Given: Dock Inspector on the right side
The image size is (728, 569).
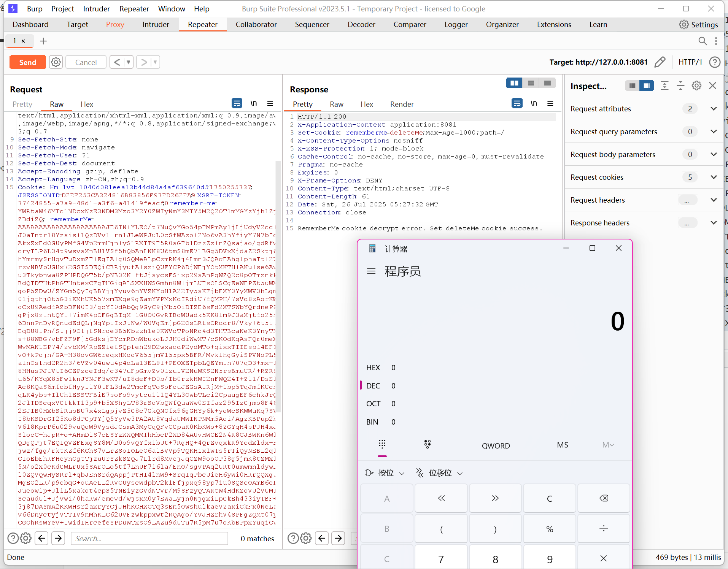Looking at the screenshot, I should point(647,86).
